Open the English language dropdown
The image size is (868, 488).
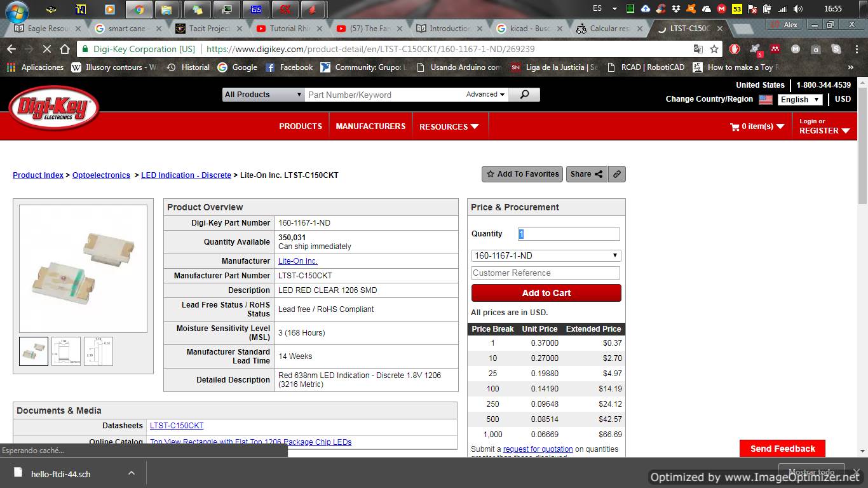[x=799, y=100]
